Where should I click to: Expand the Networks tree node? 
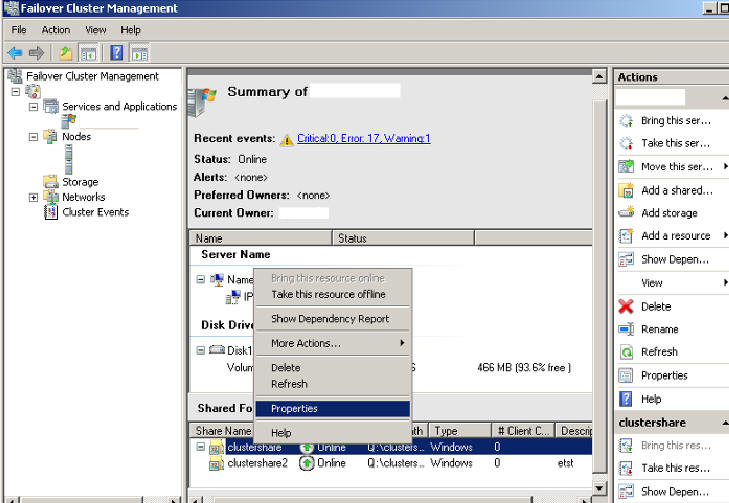tap(33, 198)
